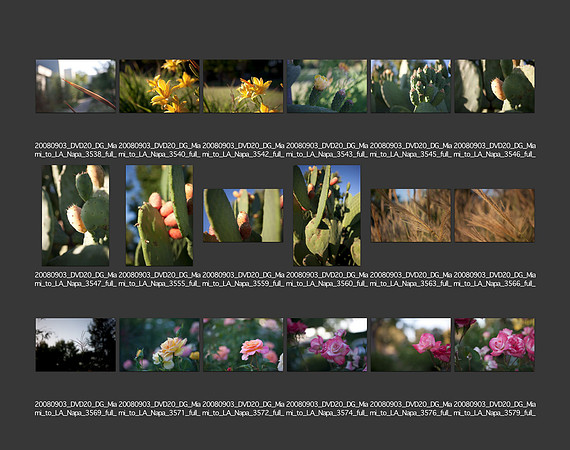Click filename label ending Napa_3546_full_
The height and width of the screenshot is (450, 570).
click(494, 150)
